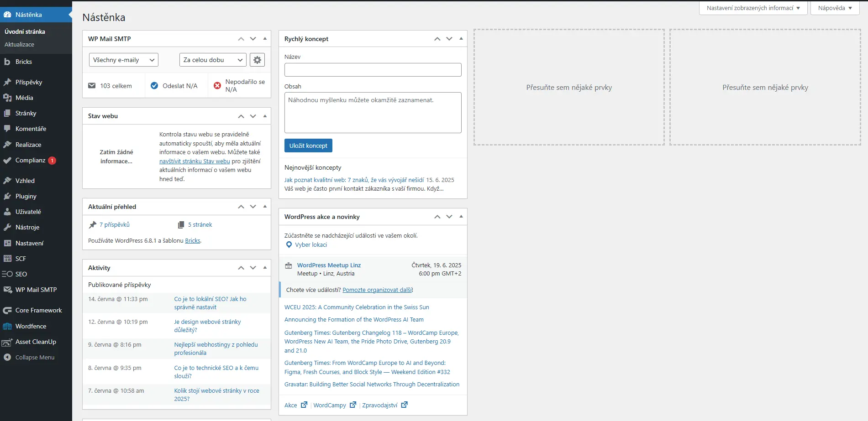Toggle WP Mail SMTP widget collapse triangle
The height and width of the screenshot is (421, 868).
coord(265,39)
